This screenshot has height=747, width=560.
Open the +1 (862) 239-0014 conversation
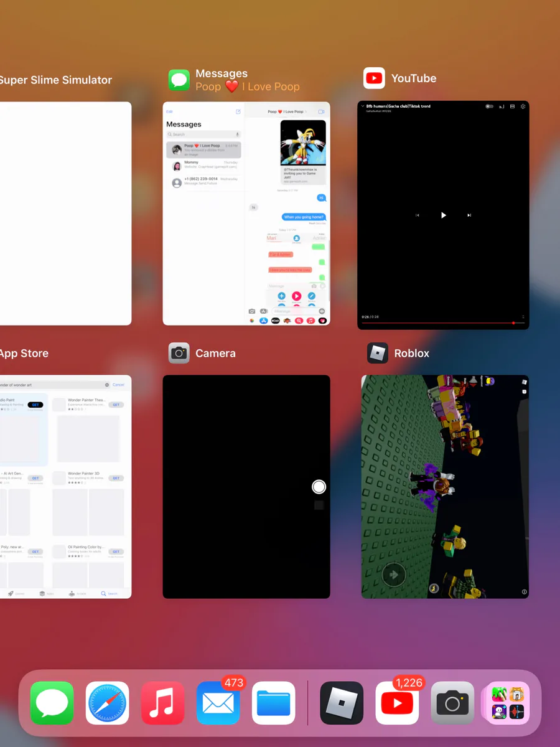(203, 182)
